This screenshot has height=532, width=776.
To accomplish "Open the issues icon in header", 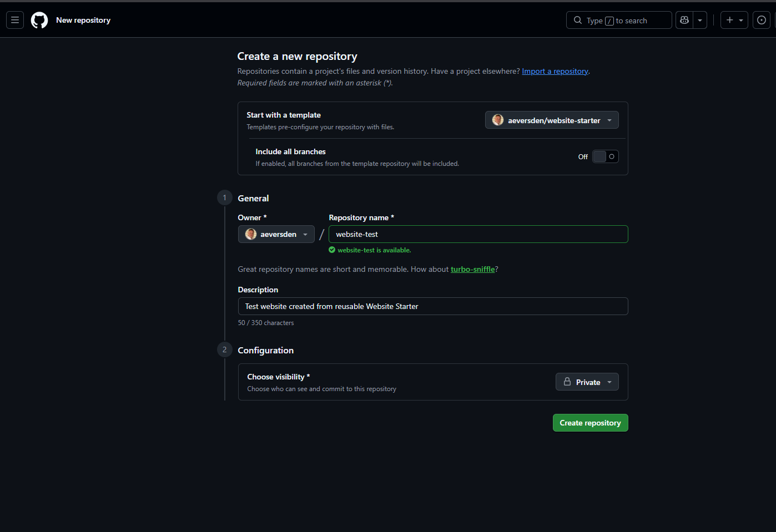I will click(762, 20).
